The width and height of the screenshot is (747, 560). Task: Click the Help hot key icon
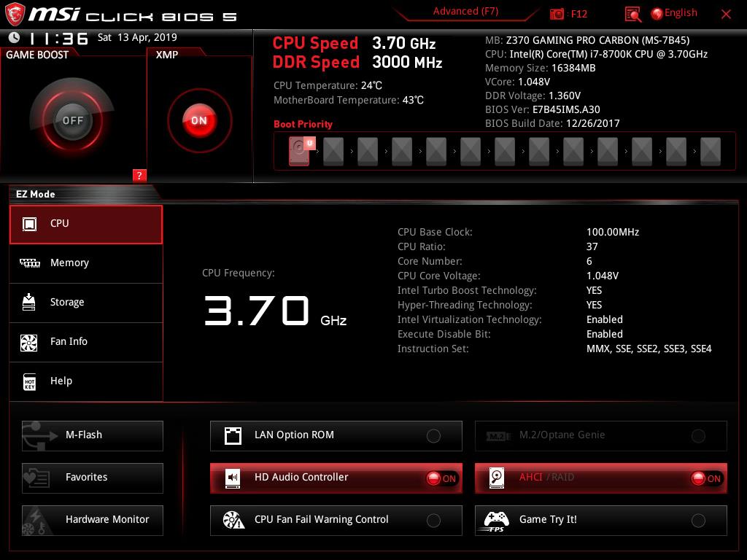(x=29, y=381)
